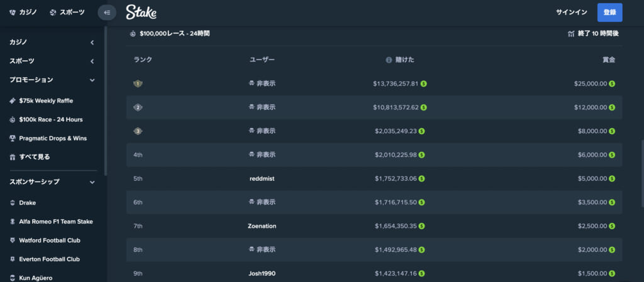The width and height of the screenshot is (644, 282).
Task: Collapse sidebar with the toggle button
Action: (x=107, y=13)
